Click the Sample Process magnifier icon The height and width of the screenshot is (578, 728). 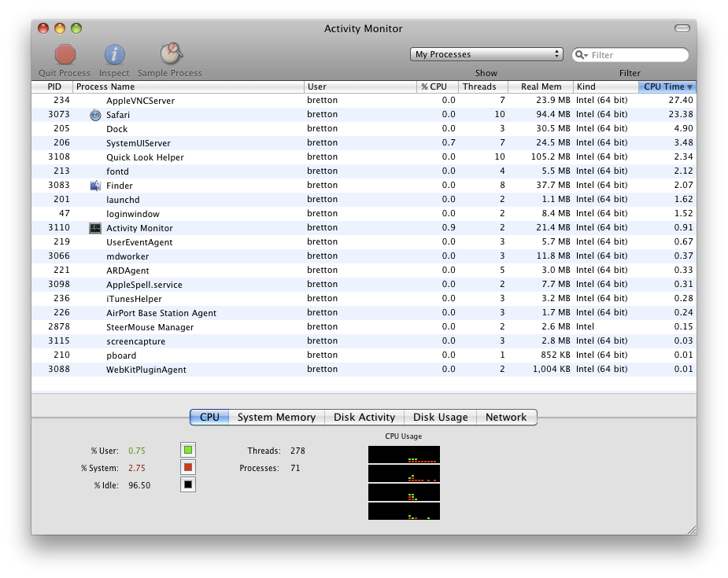tap(171, 53)
